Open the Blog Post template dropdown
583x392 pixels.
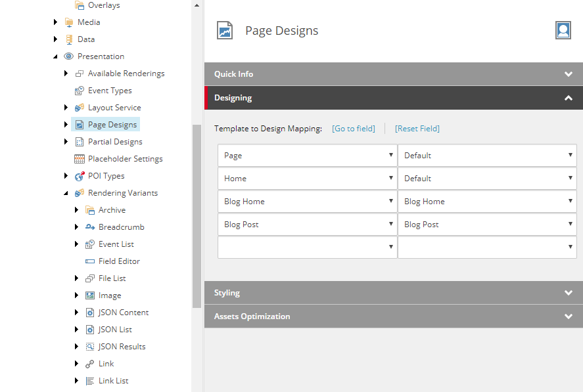pyautogui.click(x=308, y=225)
